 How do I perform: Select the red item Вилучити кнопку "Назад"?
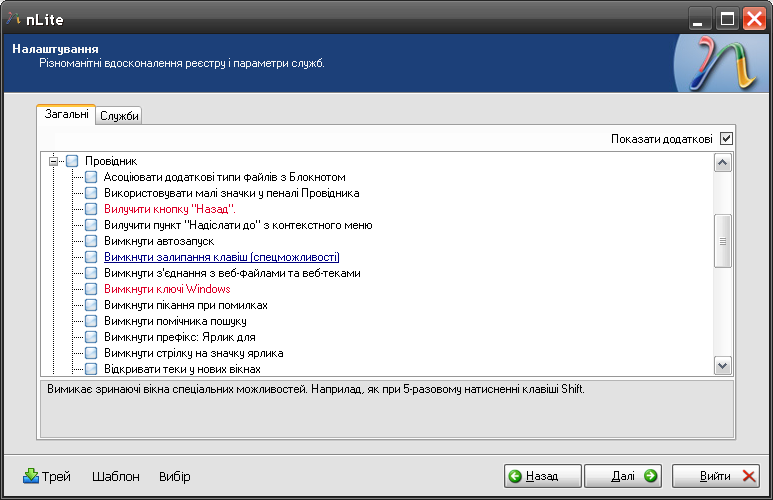pyautogui.click(x=170, y=209)
